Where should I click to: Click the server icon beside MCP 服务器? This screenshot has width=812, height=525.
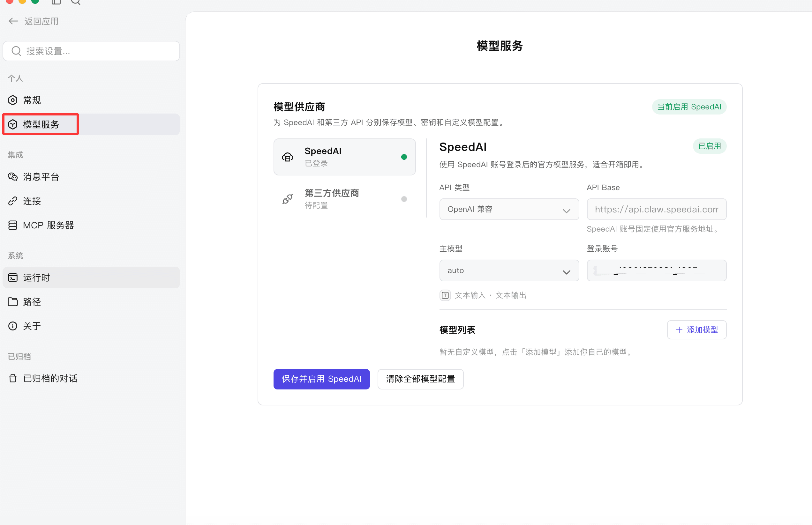click(13, 225)
